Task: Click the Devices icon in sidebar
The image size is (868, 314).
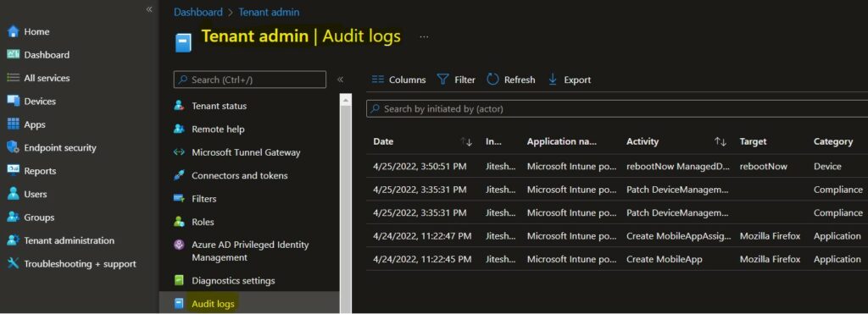Action: click(14, 102)
